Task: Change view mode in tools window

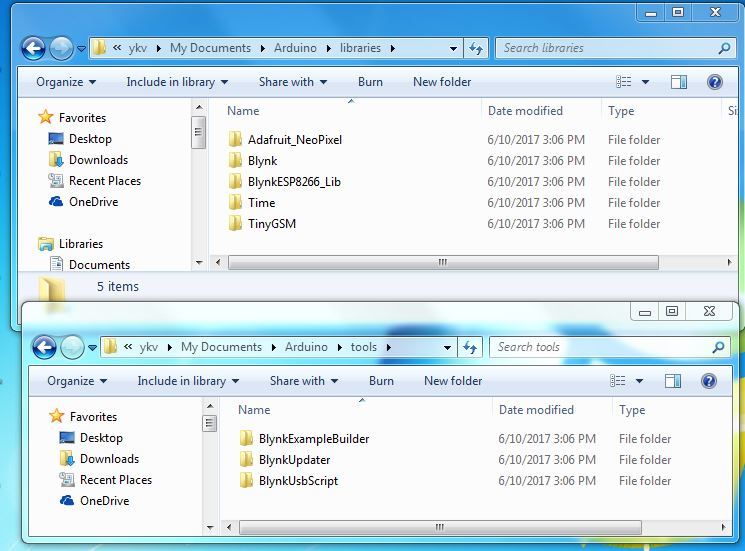Action: (618, 381)
